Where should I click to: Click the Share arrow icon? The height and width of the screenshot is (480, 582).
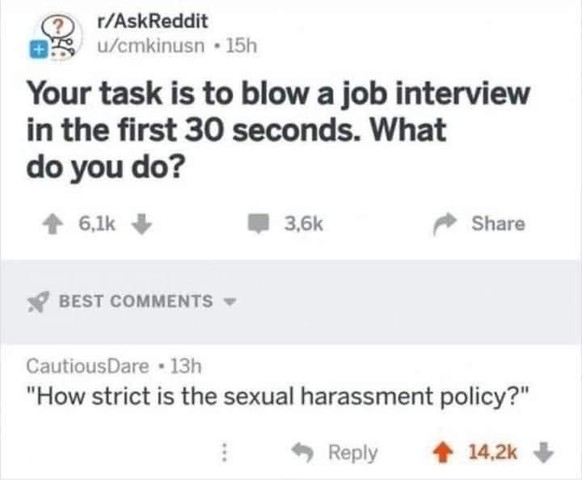pyautogui.click(x=444, y=224)
